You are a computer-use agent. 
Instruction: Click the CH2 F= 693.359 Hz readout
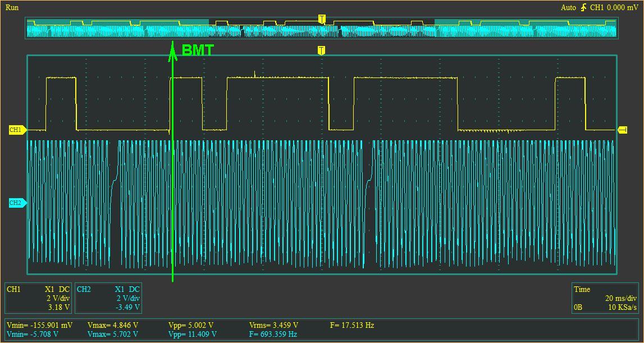(273, 334)
